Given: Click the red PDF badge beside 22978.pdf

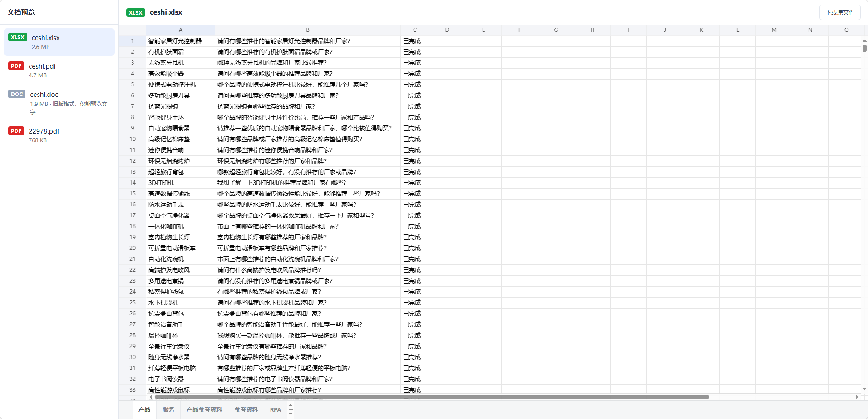Looking at the screenshot, I should click(x=16, y=131).
